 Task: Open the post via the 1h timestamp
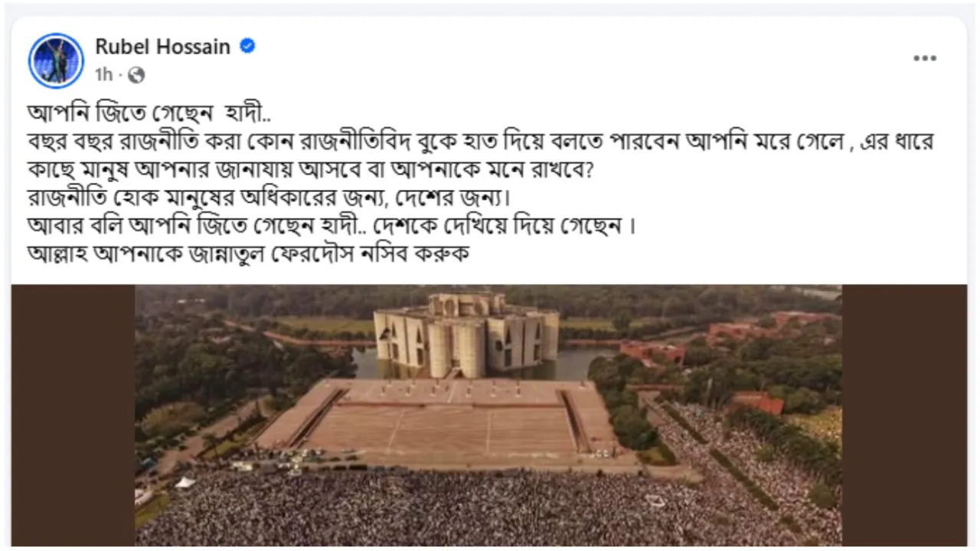coord(103,75)
